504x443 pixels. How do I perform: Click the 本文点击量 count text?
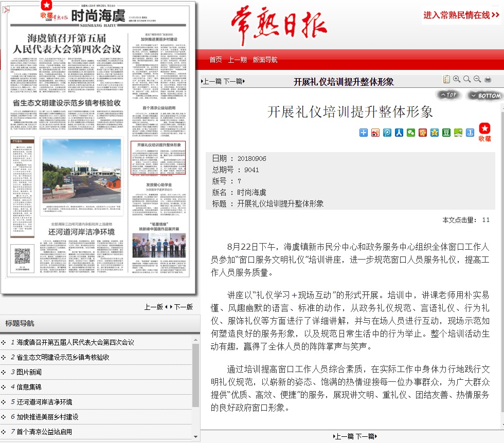(466, 220)
